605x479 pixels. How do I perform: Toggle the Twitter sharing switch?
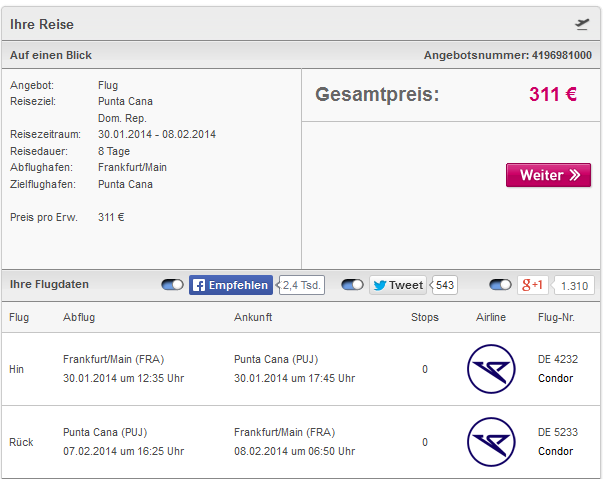(x=352, y=285)
